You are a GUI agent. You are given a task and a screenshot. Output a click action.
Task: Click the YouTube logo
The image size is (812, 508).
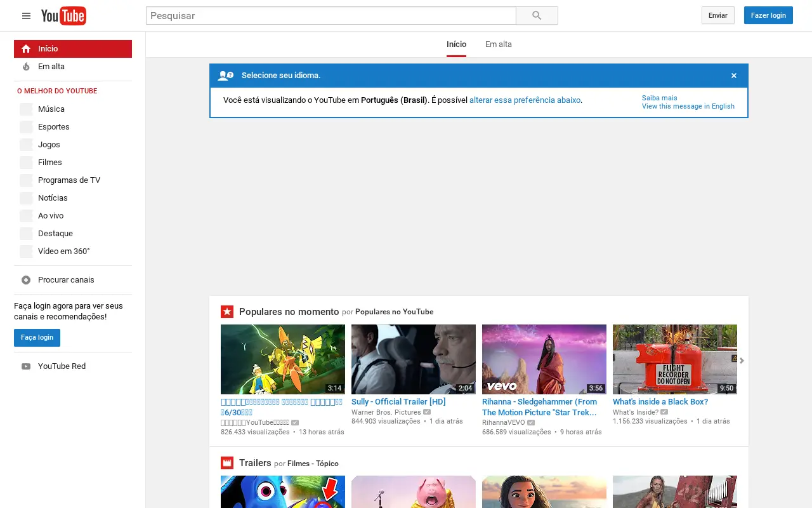point(63,16)
